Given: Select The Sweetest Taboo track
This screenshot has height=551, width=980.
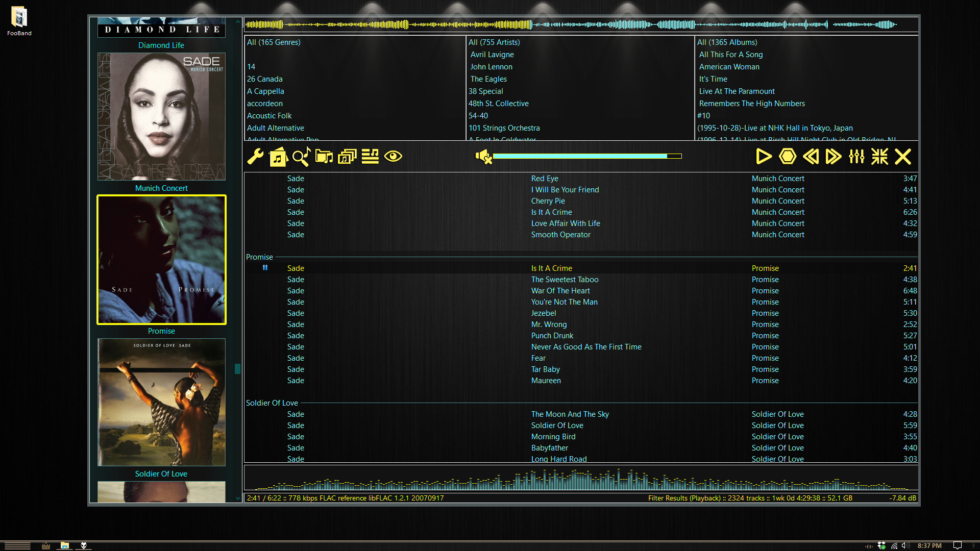Looking at the screenshot, I should tap(565, 280).
